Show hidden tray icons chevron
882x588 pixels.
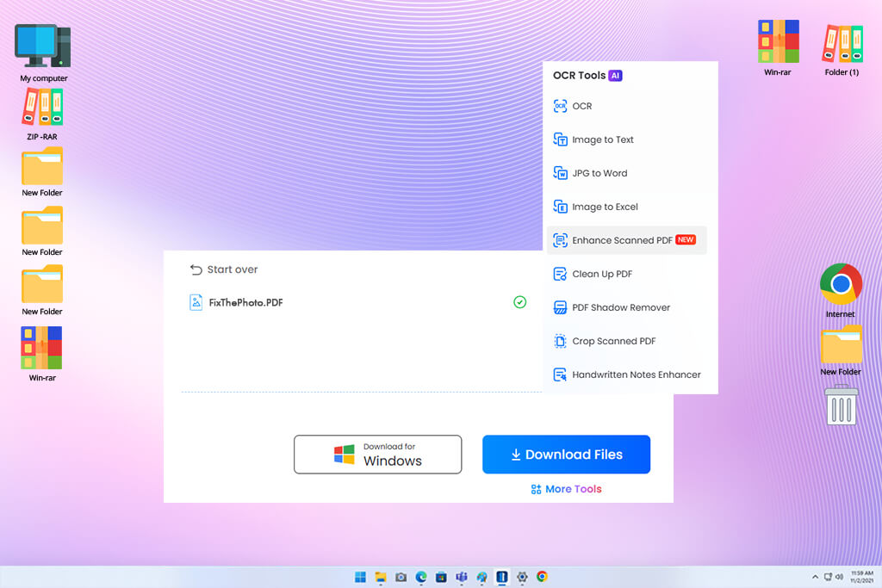pyautogui.click(x=815, y=577)
